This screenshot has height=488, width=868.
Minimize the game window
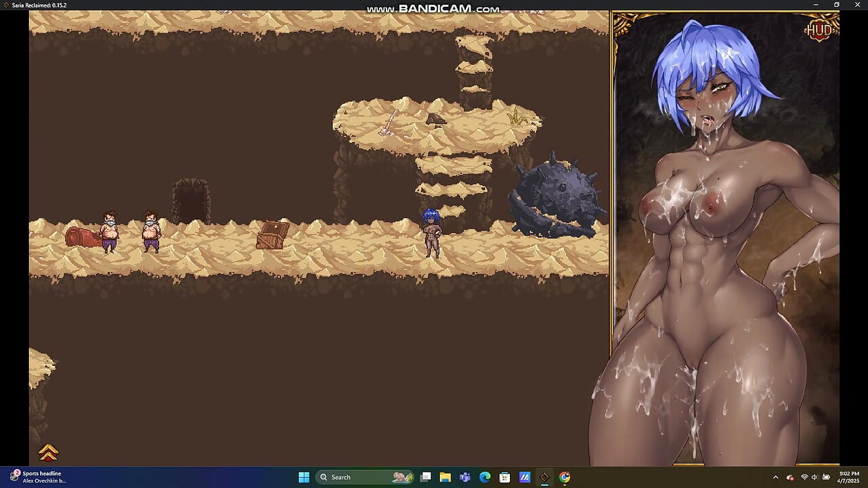click(x=816, y=5)
